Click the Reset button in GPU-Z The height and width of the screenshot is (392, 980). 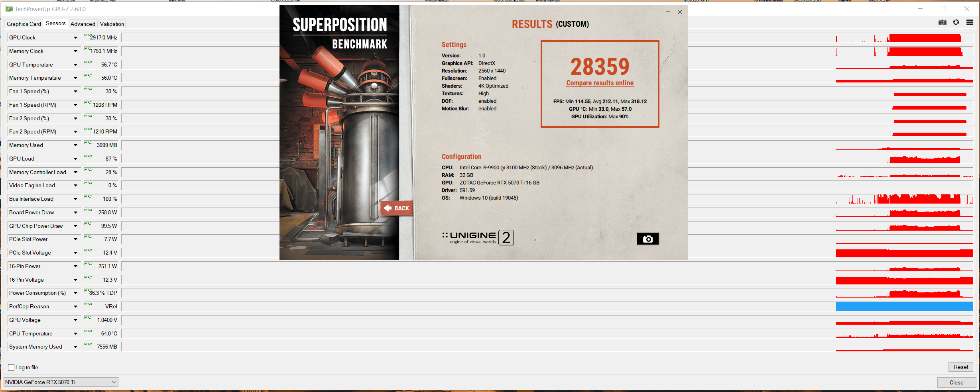click(961, 367)
